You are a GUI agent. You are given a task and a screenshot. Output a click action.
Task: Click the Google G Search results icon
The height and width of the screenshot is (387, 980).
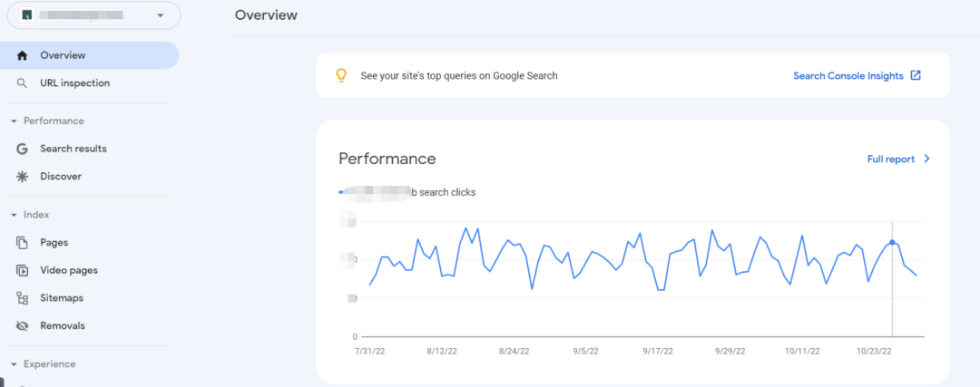coord(23,149)
